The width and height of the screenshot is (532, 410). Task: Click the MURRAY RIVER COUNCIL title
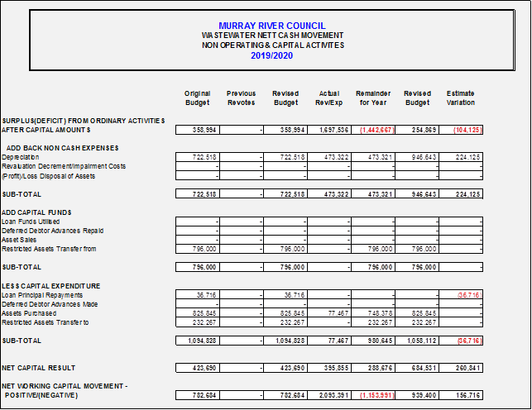click(272, 26)
